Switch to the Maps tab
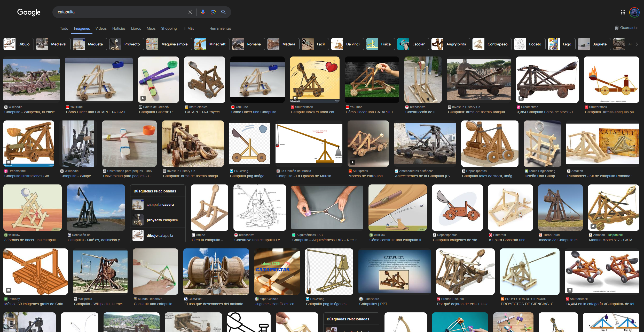The width and height of the screenshot is (644, 332). (151, 28)
